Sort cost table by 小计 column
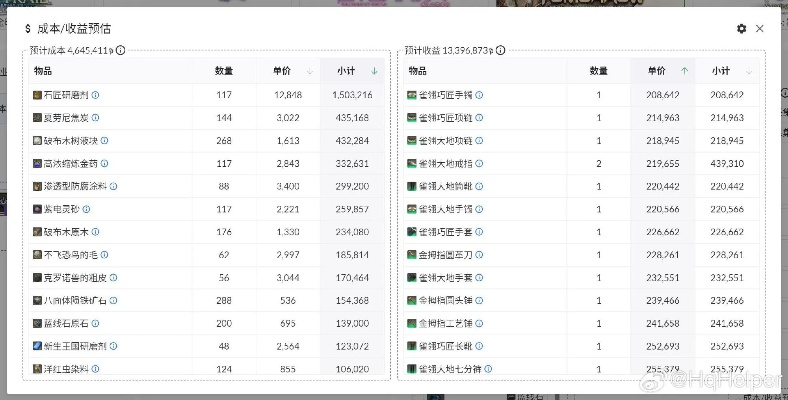Viewport: 788px width, 400px height. (x=373, y=71)
